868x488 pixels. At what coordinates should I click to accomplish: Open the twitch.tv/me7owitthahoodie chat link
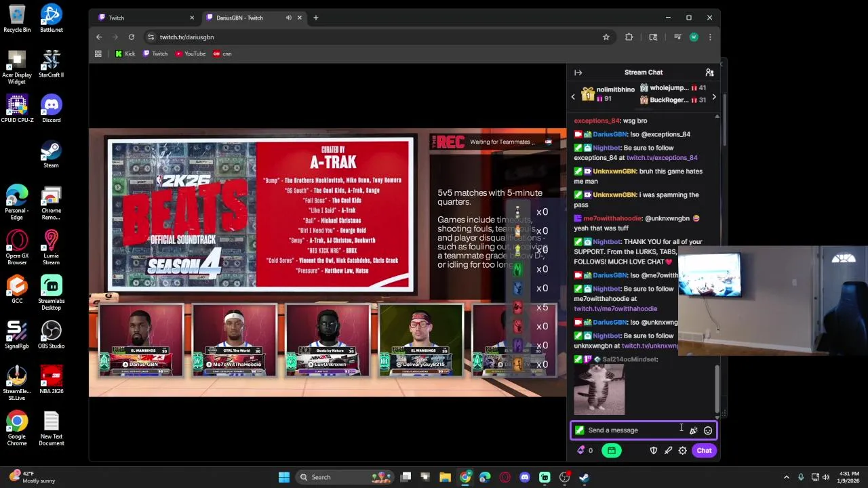pyautogui.click(x=616, y=308)
